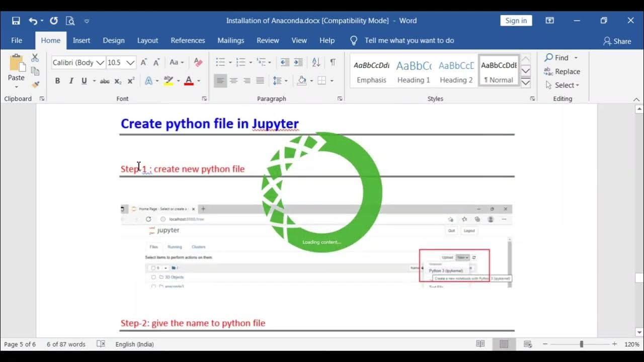This screenshot has height=362, width=644.
Task: Center align the paragraph
Action: point(233,80)
